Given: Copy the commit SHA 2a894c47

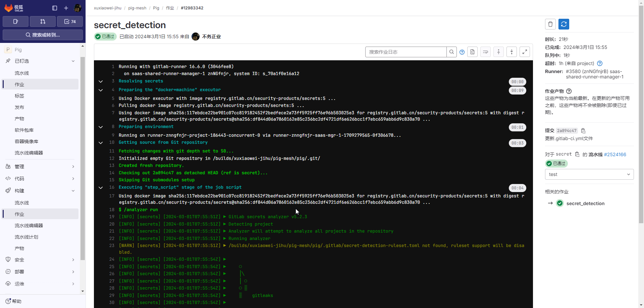Looking at the screenshot, I should 583,131.
